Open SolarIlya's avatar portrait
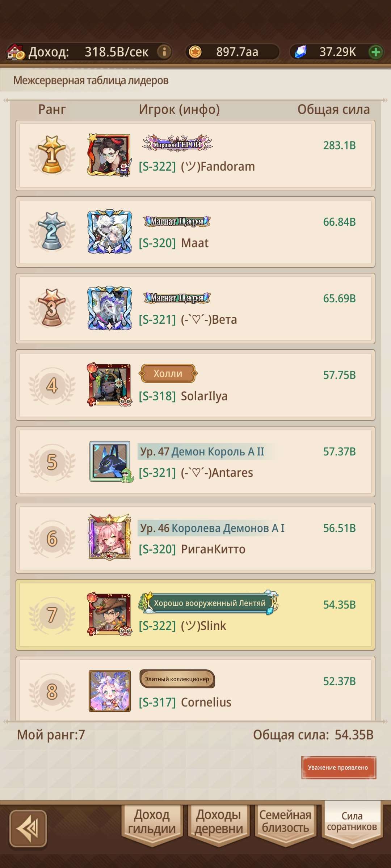This screenshot has height=868, width=391. [109, 385]
